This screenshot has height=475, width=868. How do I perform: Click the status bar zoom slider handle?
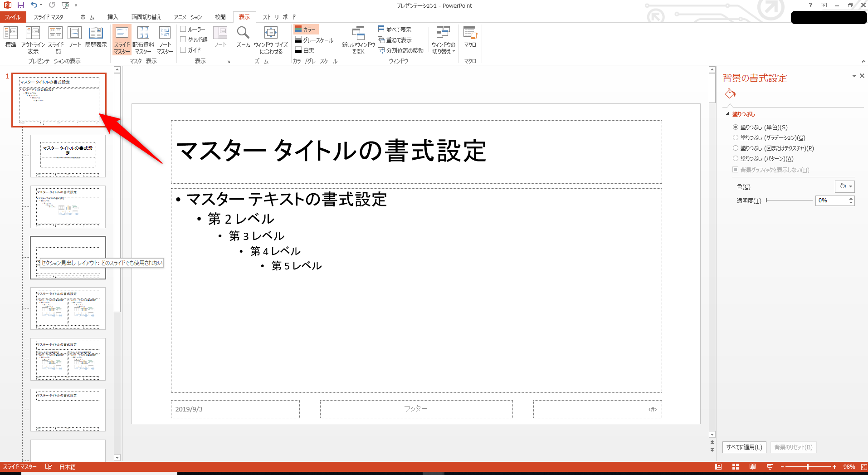click(808, 467)
